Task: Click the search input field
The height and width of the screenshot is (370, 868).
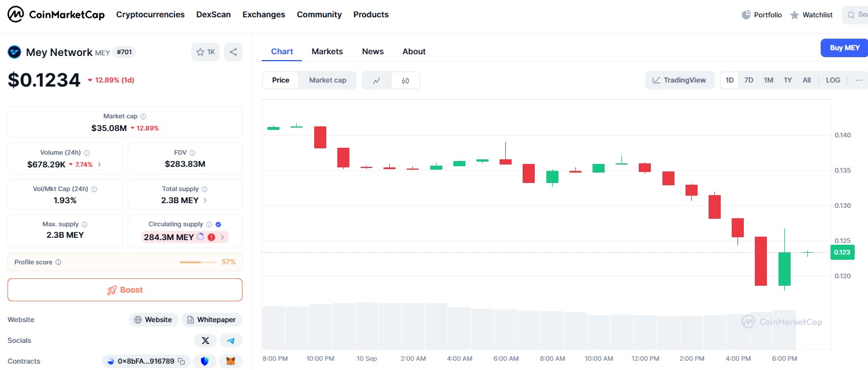Action: [855, 14]
